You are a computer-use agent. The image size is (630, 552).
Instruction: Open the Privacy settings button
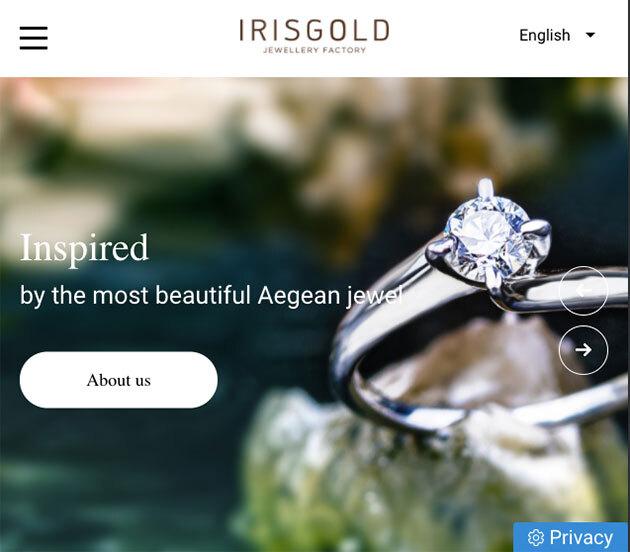(x=571, y=537)
